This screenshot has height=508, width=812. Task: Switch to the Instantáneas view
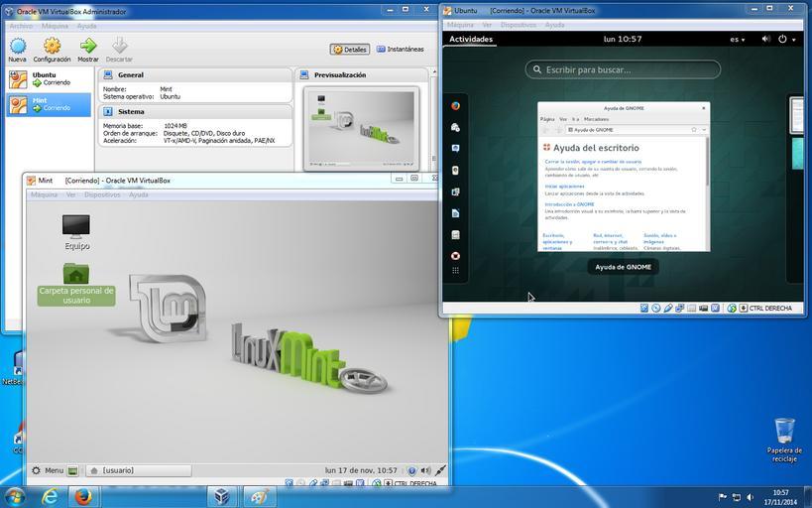click(x=400, y=49)
